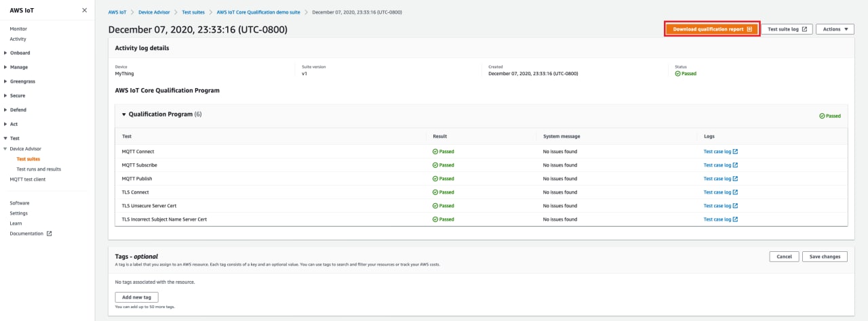This screenshot has height=321, width=868.
Task: Click Cancel button in Tags section
Action: (784, 257)
